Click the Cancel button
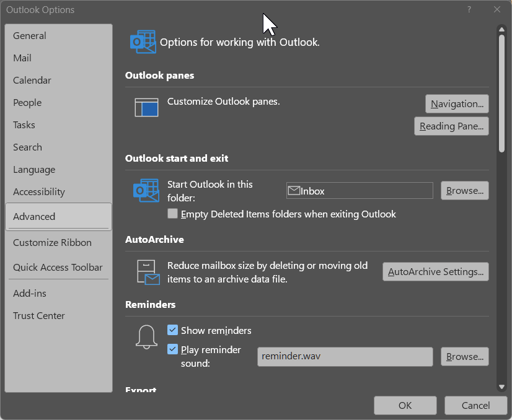This screenshot has height=420, width=512. click(475, 405)
